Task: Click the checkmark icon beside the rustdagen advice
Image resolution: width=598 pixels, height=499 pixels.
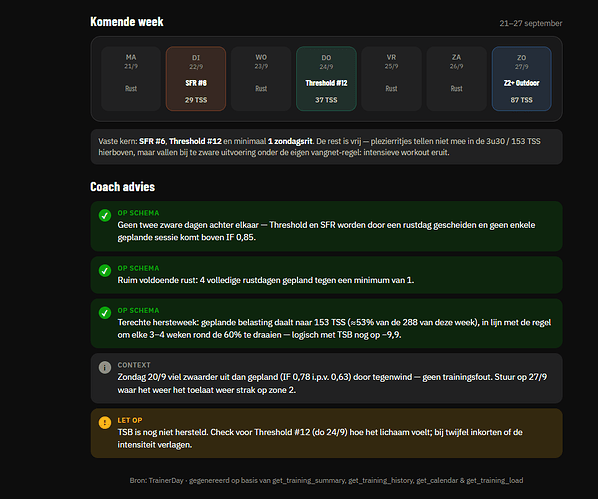Action: tap(105, 271)
